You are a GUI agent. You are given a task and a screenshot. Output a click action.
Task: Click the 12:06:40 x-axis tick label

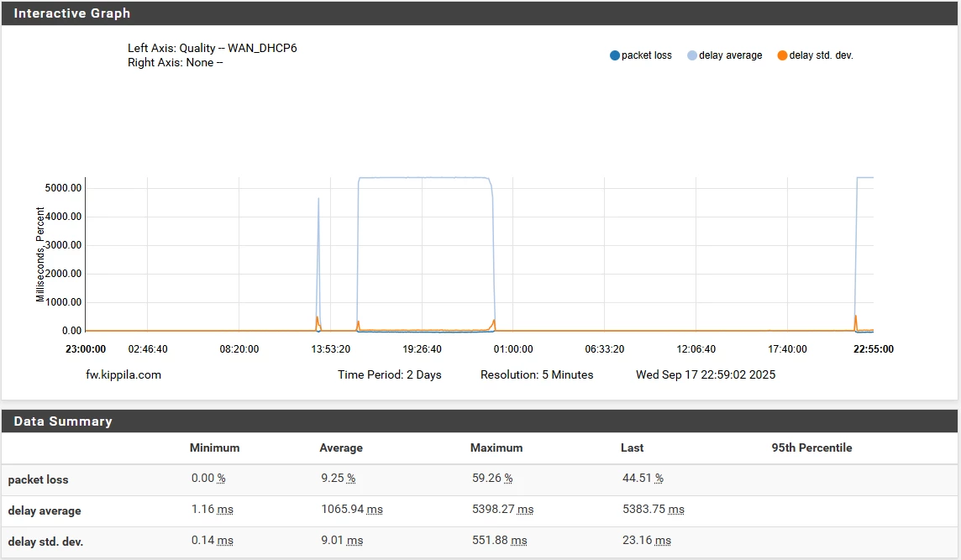696,349
